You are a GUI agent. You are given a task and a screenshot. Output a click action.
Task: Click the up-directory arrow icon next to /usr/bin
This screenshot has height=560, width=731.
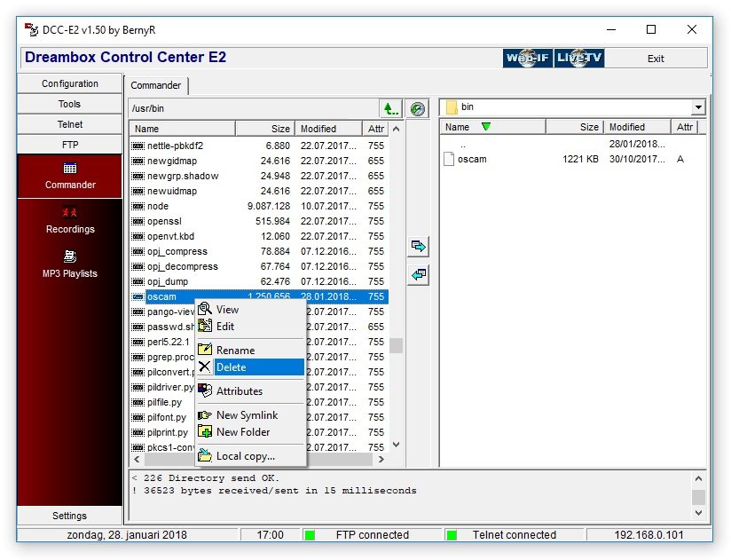coord(390,108)
